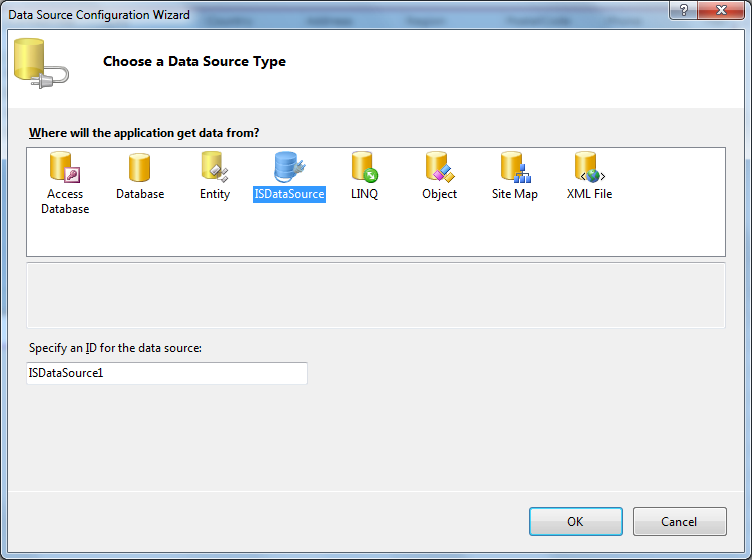Choose the LINQ data source icon
Viewport: 752px width, 560px height.
coord(364,168)
